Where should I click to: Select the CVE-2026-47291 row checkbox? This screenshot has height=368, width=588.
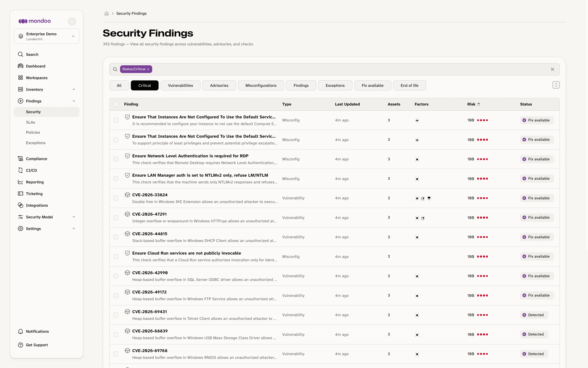(116, 218)
